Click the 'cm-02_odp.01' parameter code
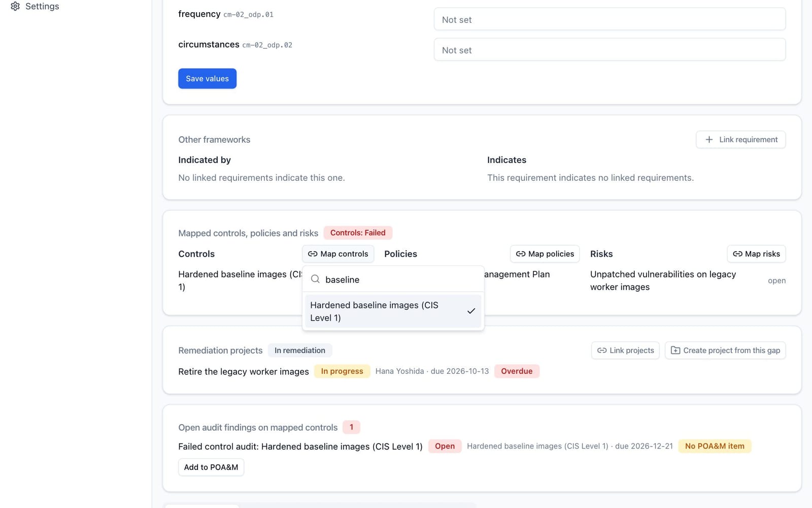This screenshot has width=812, height=508. coord(248,15)
